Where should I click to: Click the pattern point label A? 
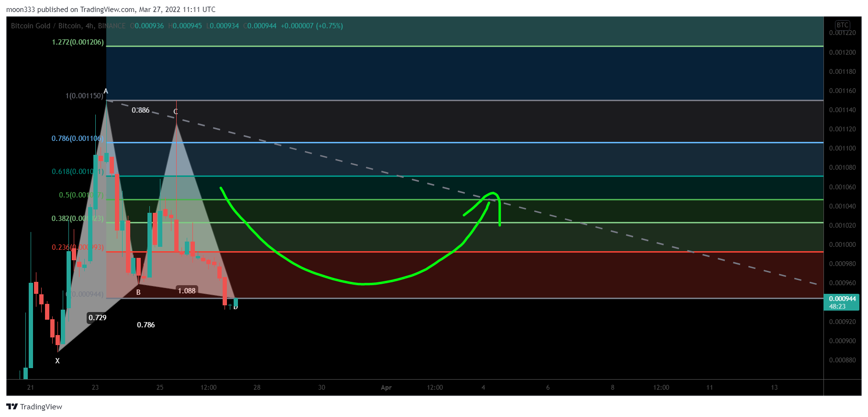(106, 91)
